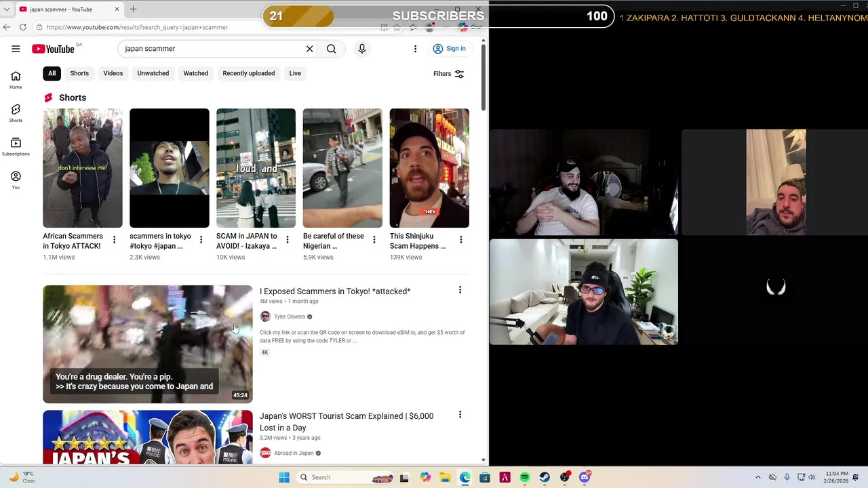The width and height of the screenshot is (868, 488).
Task: Open scammers in tokyo short thumbnail
Action: pos(170,168)
